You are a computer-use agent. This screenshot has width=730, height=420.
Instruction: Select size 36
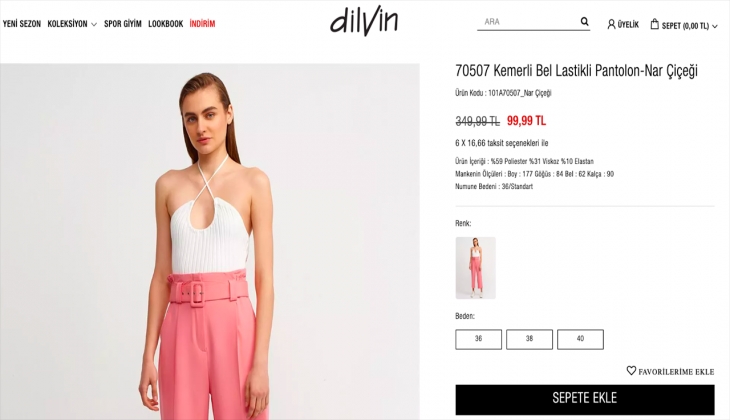pos(479,339)
